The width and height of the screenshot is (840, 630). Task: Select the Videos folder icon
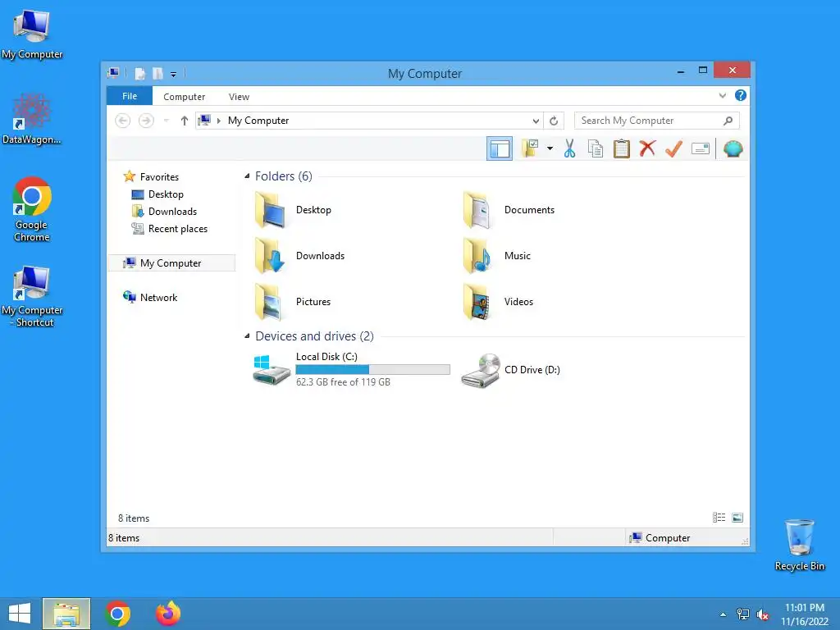click(478, 302)
